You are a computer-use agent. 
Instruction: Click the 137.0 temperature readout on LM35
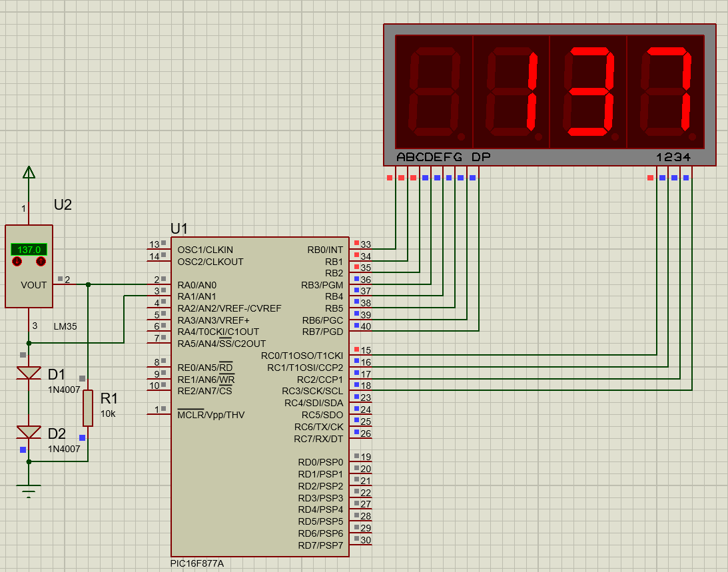(x=29, y=250)
